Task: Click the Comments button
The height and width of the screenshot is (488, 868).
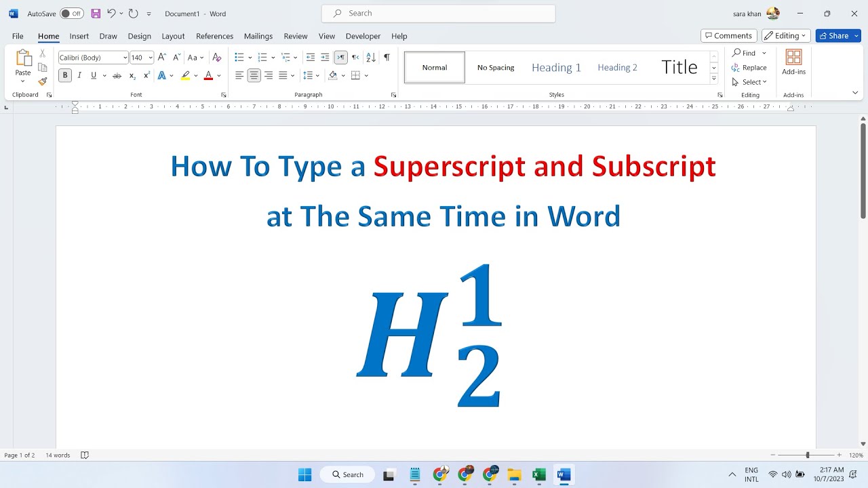Action: (x=728, y=36)
